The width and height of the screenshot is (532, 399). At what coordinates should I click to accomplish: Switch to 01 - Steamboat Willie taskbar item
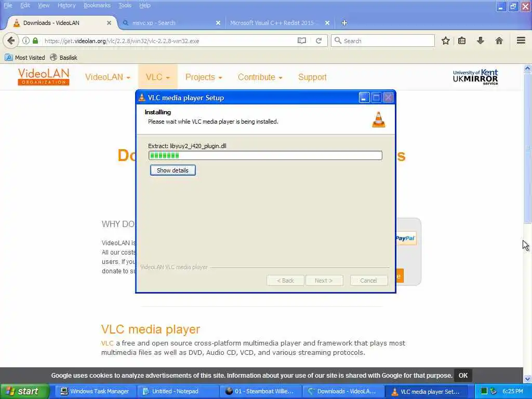260,391
